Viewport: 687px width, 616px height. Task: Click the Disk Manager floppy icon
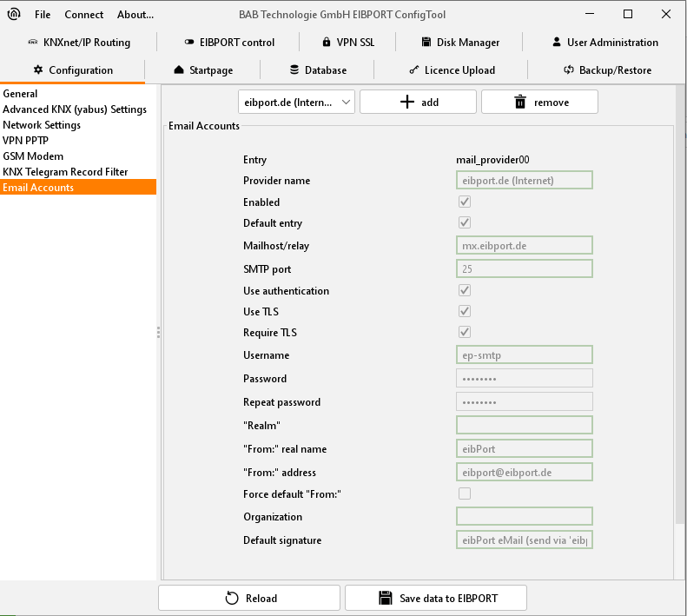point(427,43)
